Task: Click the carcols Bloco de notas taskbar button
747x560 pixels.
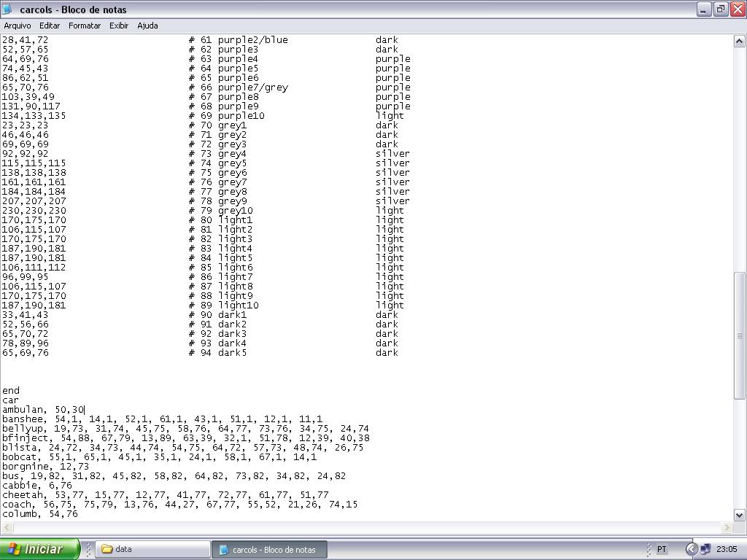Action: pos(269,549)
